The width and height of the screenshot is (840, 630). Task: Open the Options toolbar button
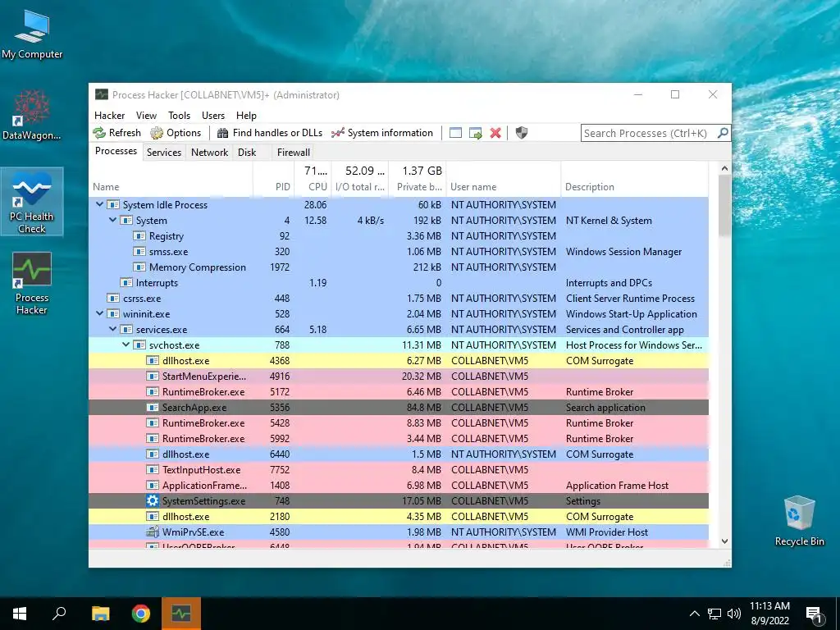(x=176, y=133)
